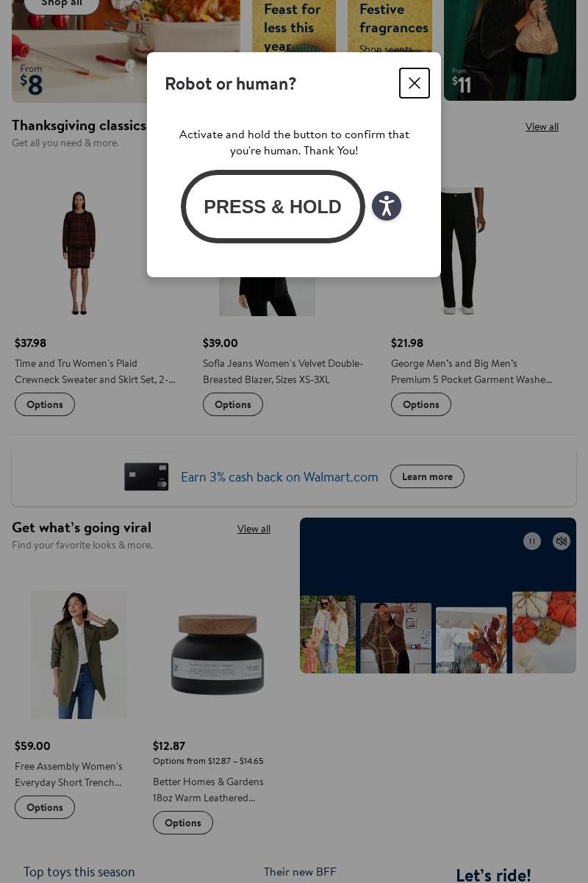Close the Robot or human dialog
The width and height of the screenshot is (588, 883).
pyautogui.click(x=415, y=83)
